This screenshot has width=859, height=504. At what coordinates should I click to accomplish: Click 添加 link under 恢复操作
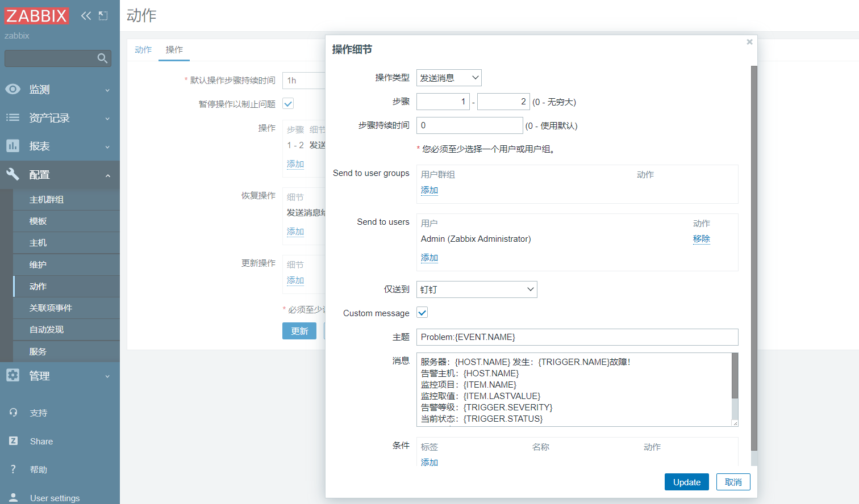tap(295, 232)
